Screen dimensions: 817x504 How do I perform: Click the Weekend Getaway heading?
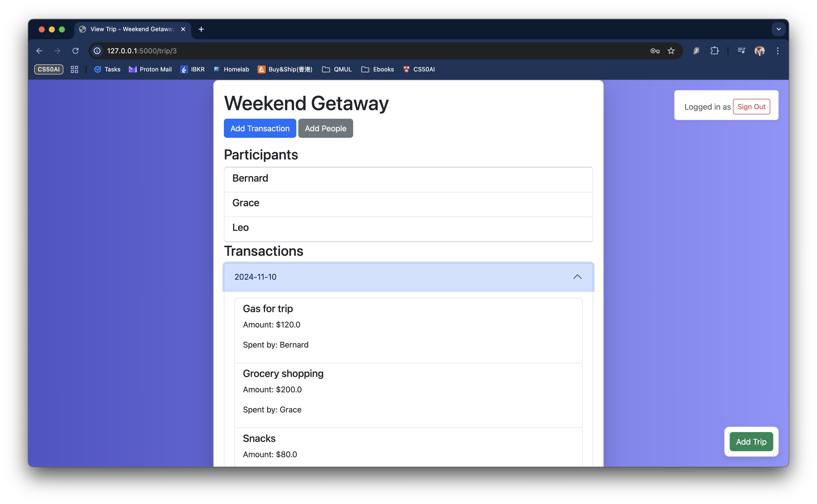[306, 103]
